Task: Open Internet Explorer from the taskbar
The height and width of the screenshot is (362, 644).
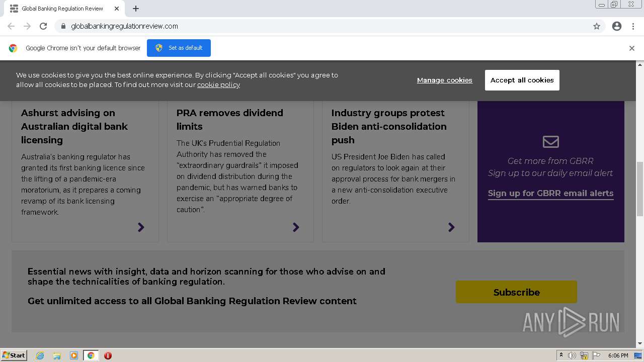Action: tap(40, 355)
